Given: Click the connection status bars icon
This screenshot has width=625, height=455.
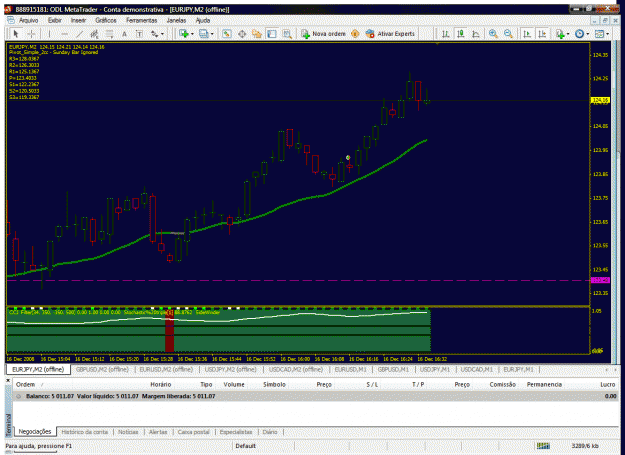Looking at the screenshot, I should tap(543, 445).
